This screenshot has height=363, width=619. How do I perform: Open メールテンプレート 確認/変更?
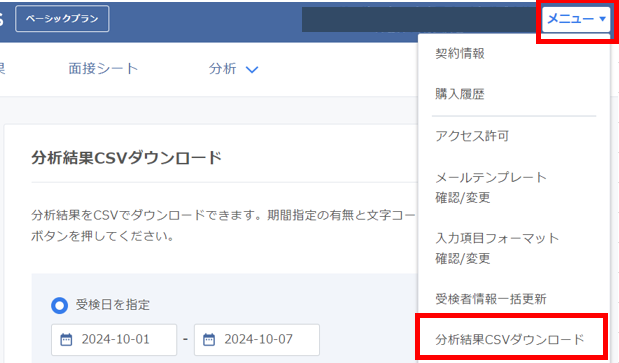pos(491,187)
